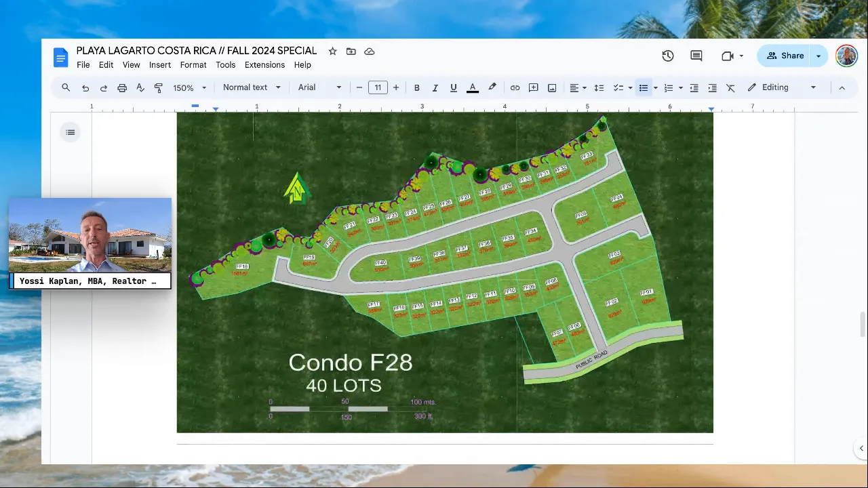Activate the paint format tool
The image size is (868, 488).
pos(159,87)
